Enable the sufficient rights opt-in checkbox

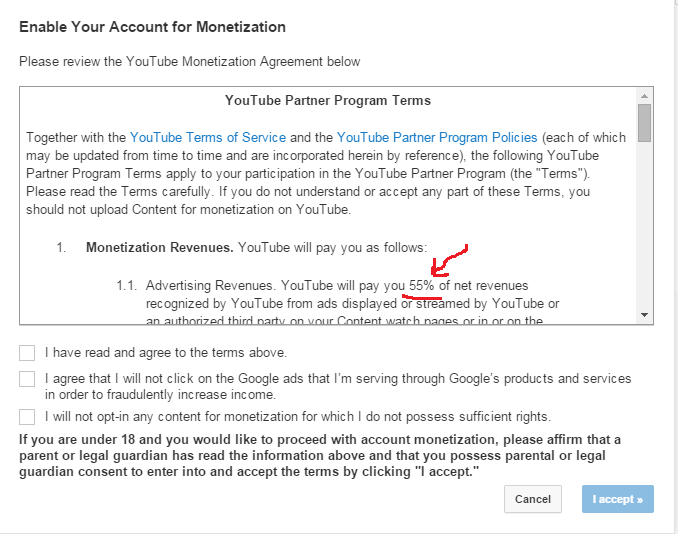click(27, 416)
